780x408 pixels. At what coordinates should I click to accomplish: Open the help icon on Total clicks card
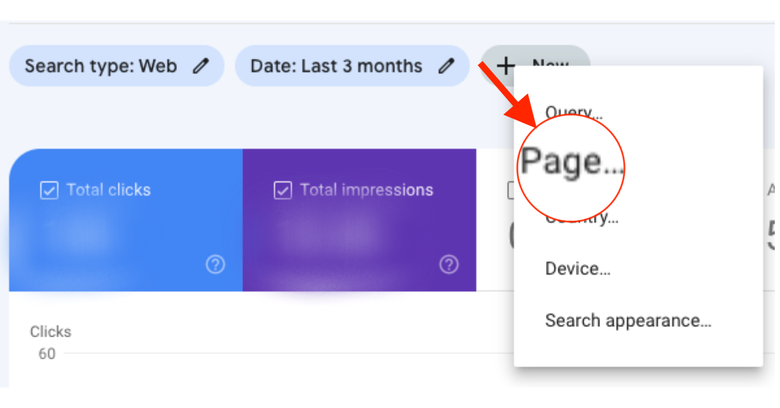[215, 264]
